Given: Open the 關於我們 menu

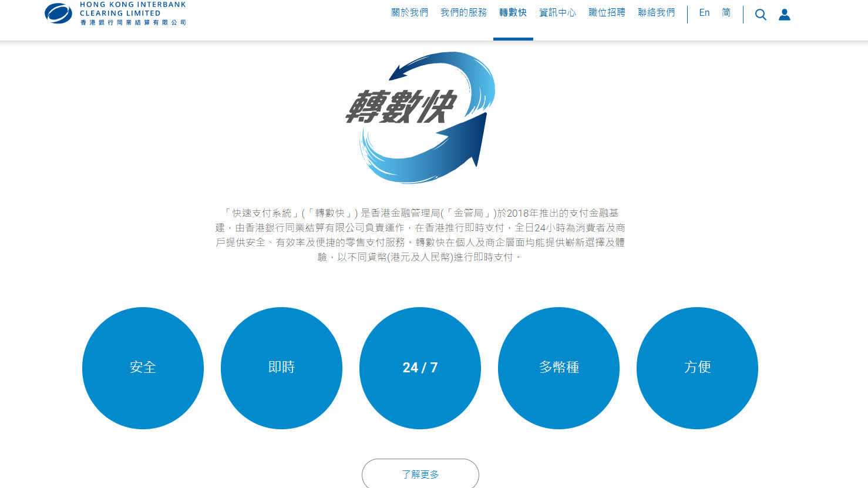Looking at the screenshot, I should [x=409, y=12].
